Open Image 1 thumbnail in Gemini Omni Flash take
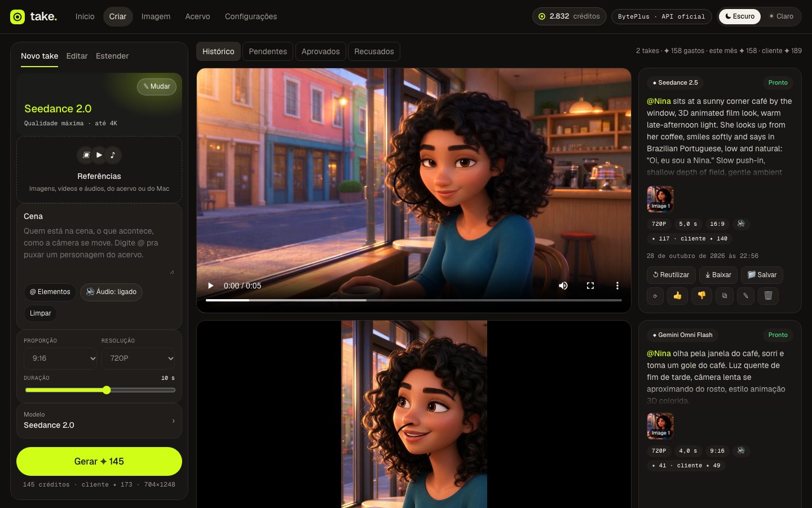 pyautogui.click(x=660, y=426)
